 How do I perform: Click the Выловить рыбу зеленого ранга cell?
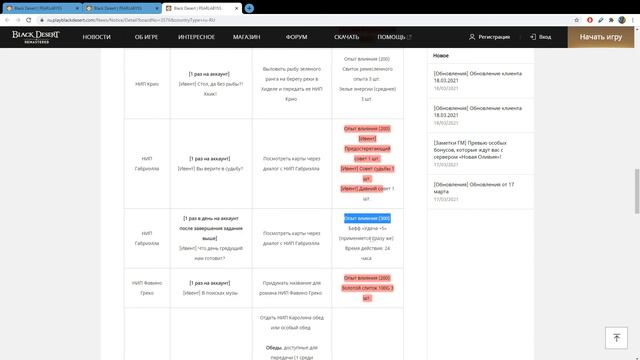tap(291, 84)
